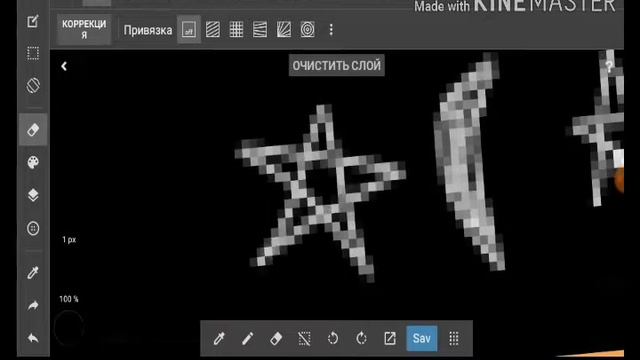Image resolution: width=640 pixels, height=360 pixels.
Task: Open the circular grid tool in sidebar
Action: pos(33,228)
